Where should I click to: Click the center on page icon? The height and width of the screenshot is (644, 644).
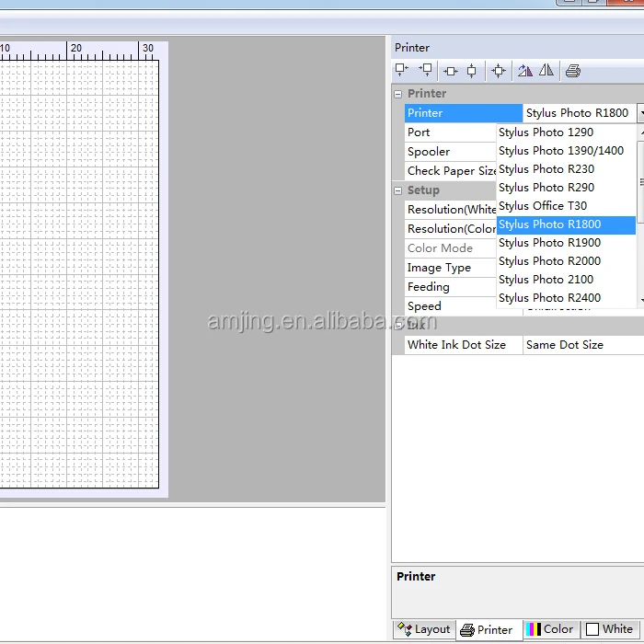point(499,71)
